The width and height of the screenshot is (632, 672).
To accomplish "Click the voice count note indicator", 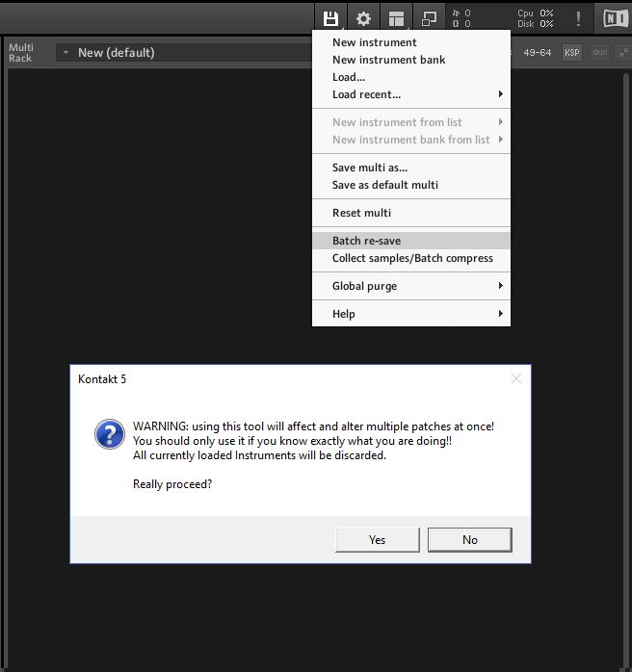I will 461,13.
